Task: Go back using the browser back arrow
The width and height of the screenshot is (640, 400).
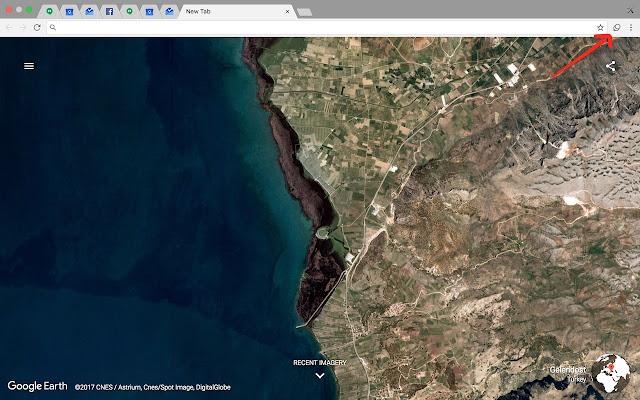Action: pos(9,28)
